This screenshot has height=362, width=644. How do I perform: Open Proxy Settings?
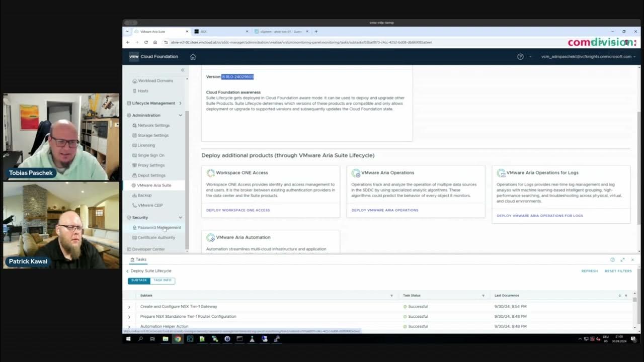(151, 165)
